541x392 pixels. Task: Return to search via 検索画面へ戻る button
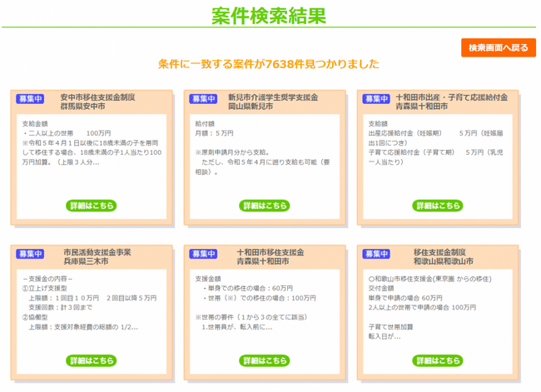(498, 47)
